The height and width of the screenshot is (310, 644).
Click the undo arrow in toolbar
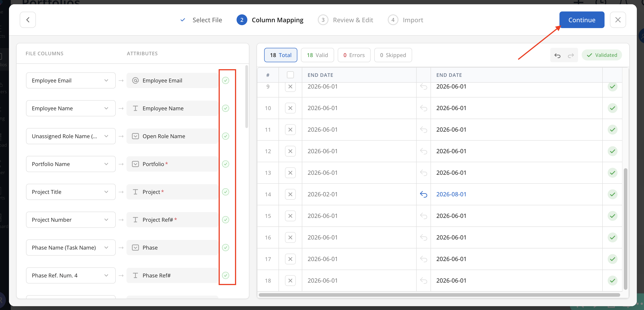(557, 55)
